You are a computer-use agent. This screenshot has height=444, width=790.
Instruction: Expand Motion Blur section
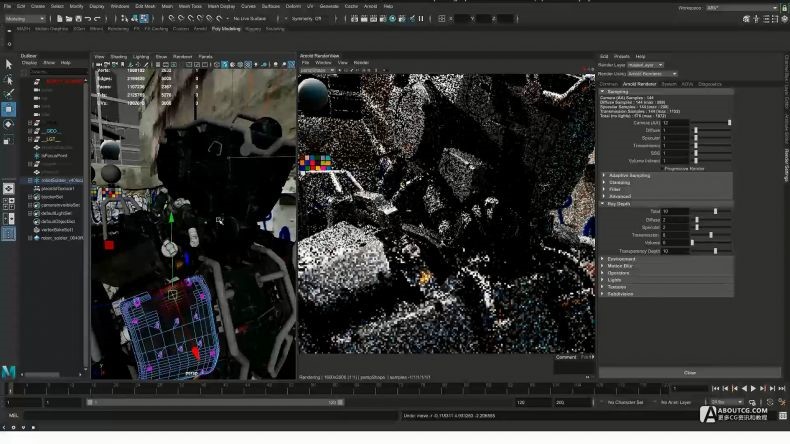tap(603, 266)
